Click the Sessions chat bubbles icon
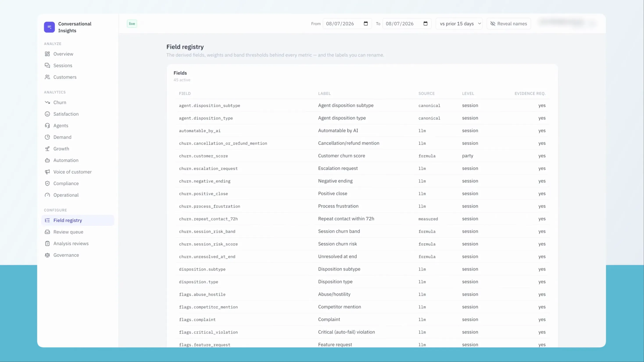Viewport: 644px width, 362px height. click(47, 66)
